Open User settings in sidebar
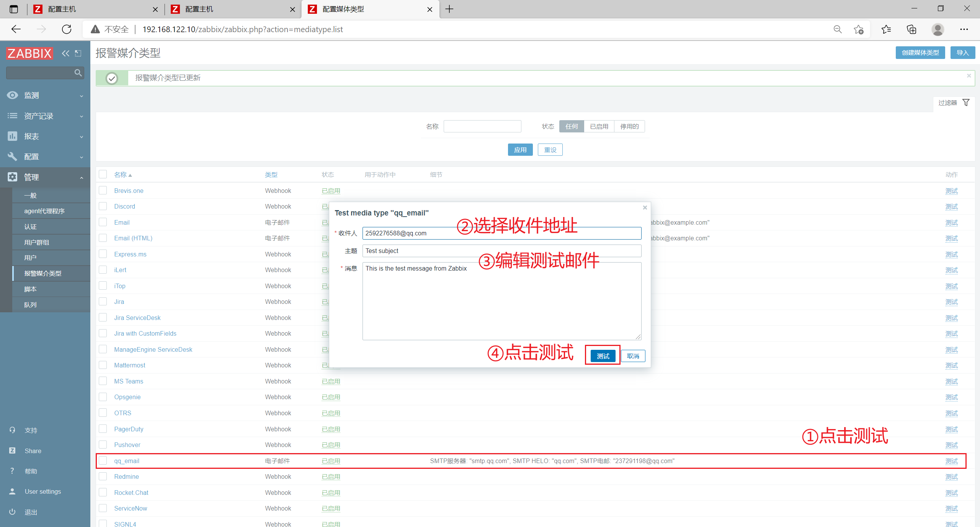The width and height of the screenshot is (980, 527). 43,491
